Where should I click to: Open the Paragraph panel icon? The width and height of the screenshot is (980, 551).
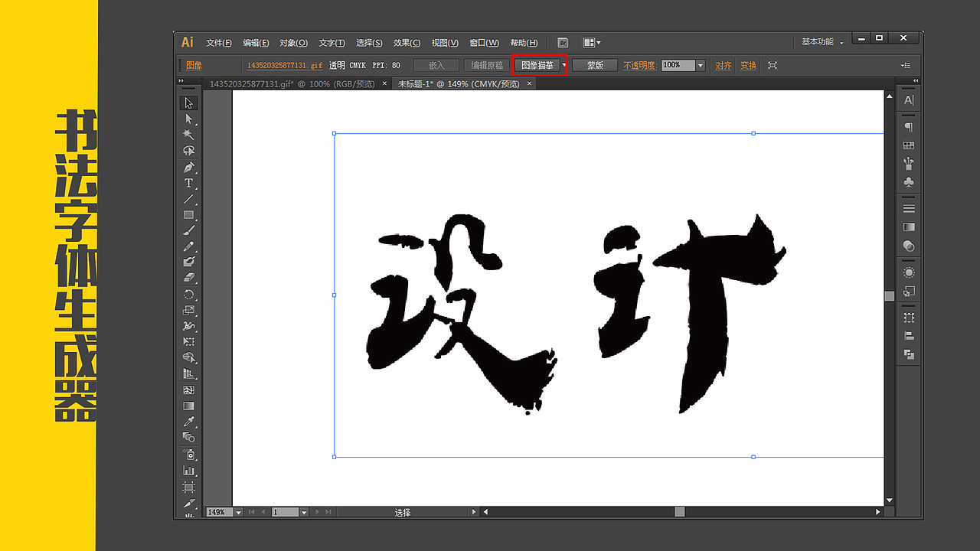909,127
